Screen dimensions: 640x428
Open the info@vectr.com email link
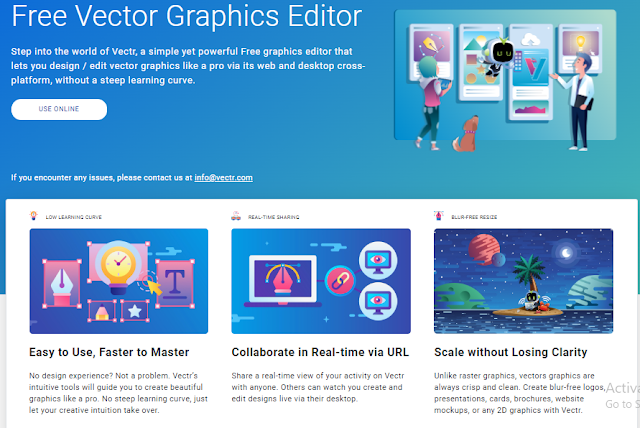223,177
